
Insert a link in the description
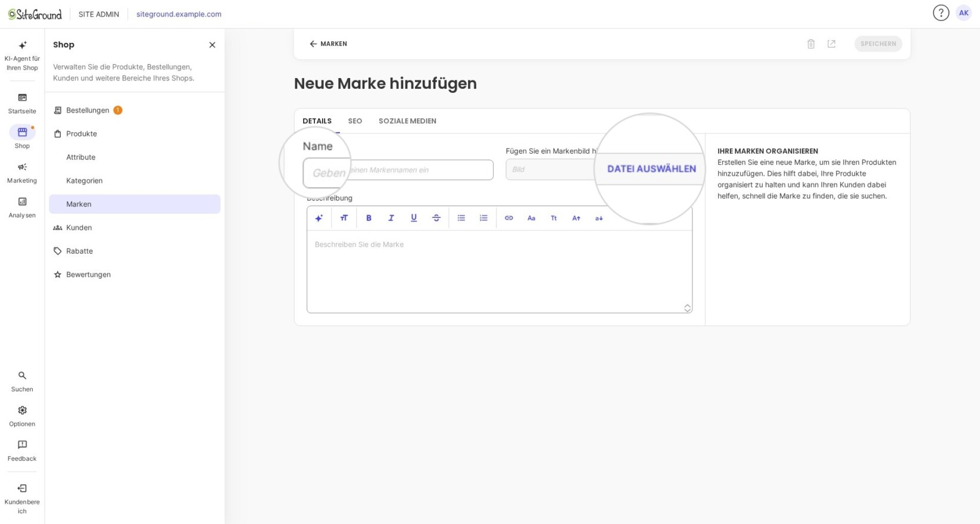(x=509, y=218)
